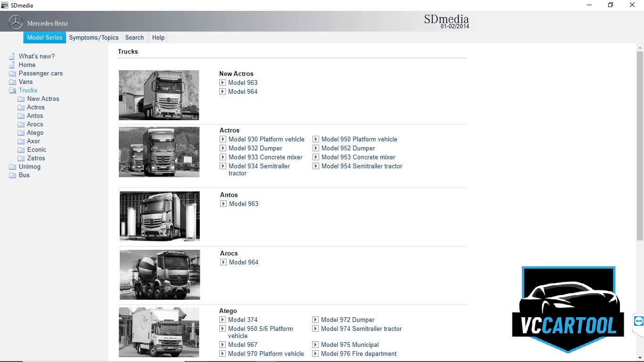Image resolution: width=644 pixels, height=362 pixels.
Task: Click arrow icon beside Model 952 Dumper
Action: 316,148
